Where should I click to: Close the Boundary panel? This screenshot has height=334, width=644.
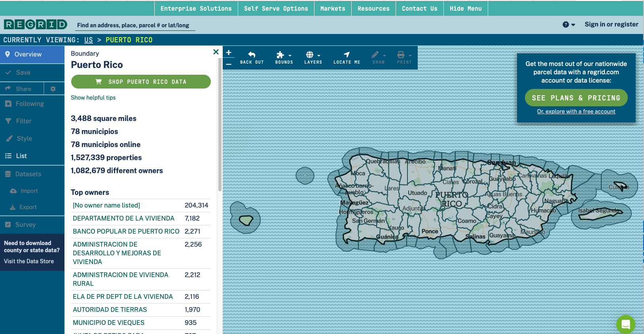216,52
